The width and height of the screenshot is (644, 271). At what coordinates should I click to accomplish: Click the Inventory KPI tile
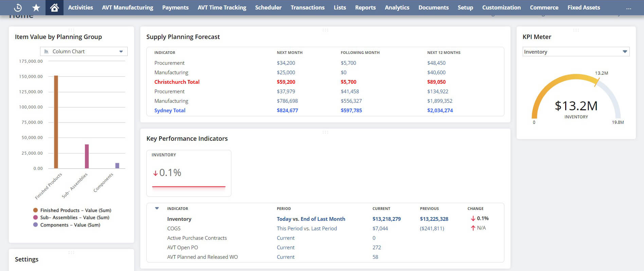tap(189, 173)
